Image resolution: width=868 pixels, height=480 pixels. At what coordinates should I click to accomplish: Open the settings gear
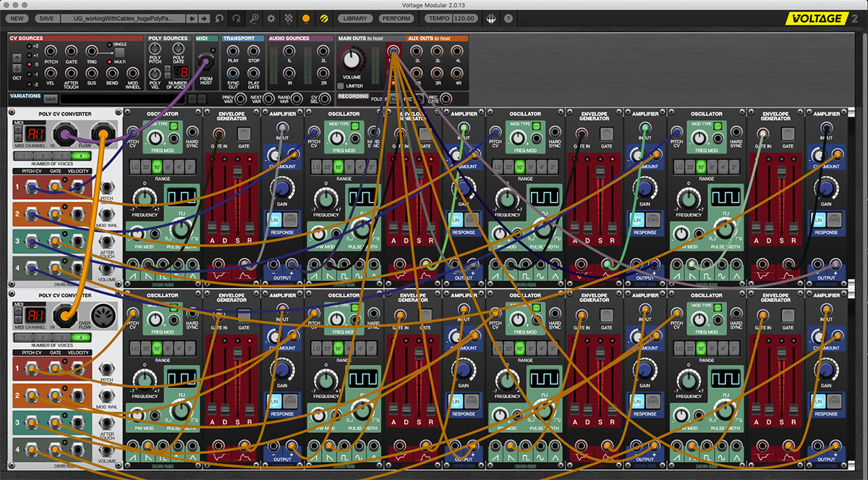click(272, 18)
